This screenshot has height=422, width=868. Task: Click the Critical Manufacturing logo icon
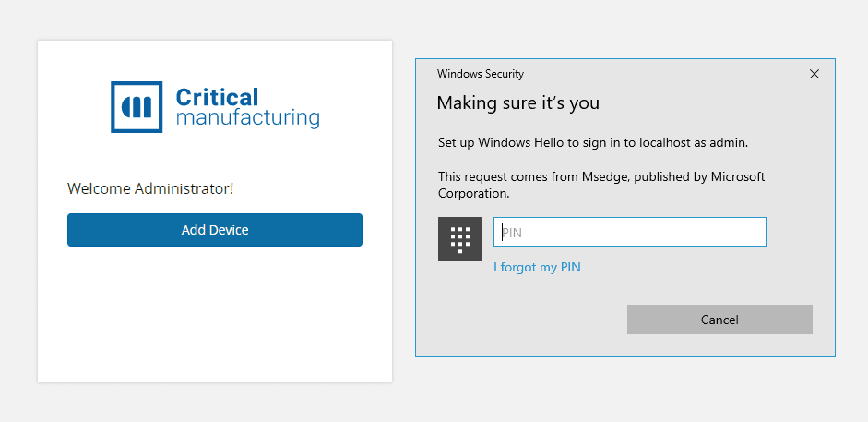(136, 106)
